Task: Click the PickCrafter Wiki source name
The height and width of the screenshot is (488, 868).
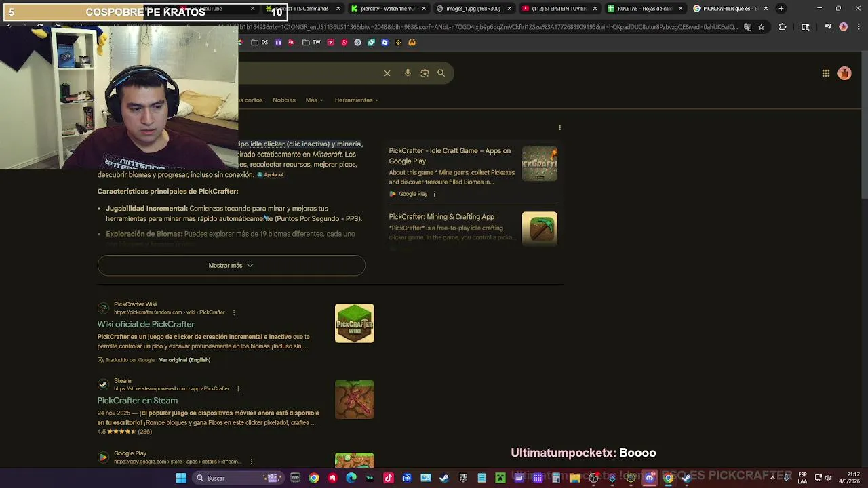Action: [x=135, y=304]
